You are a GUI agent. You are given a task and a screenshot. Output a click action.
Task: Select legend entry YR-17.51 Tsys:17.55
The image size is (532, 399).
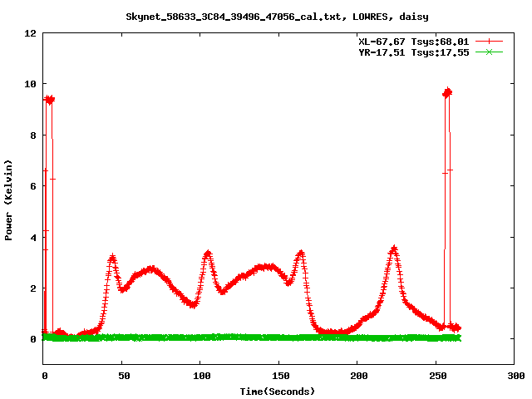click(x=414, y=52)
